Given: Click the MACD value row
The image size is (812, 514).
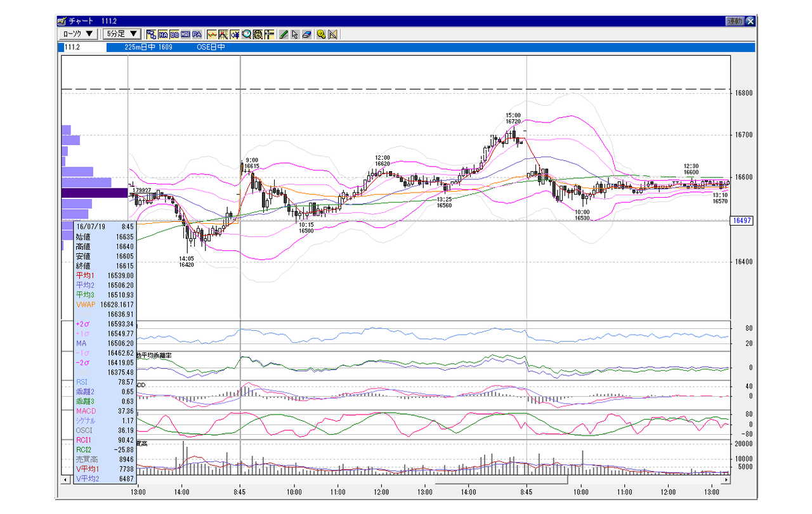Looking at the screenshot, I should (x=105, y=411).
